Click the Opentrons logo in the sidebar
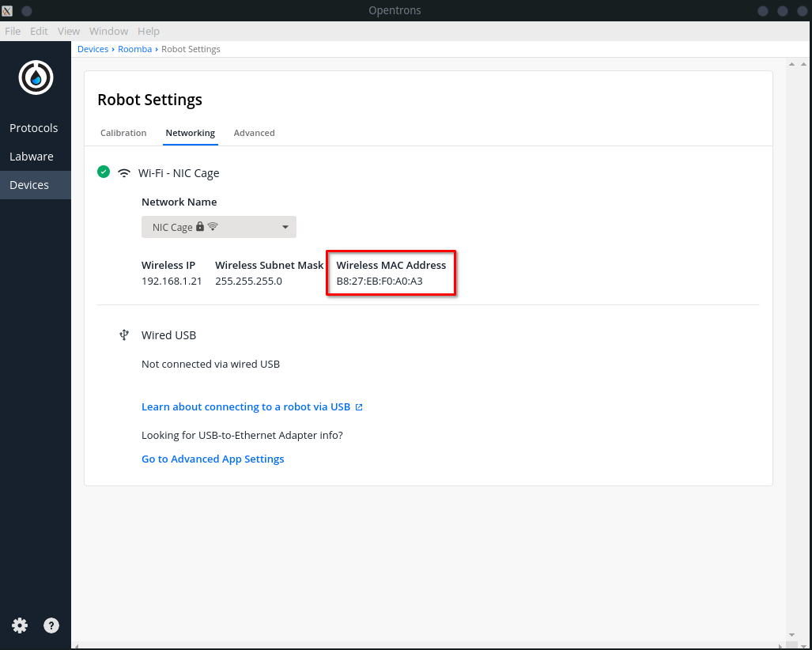Screen dimensions: 812x650 (35, 77)
